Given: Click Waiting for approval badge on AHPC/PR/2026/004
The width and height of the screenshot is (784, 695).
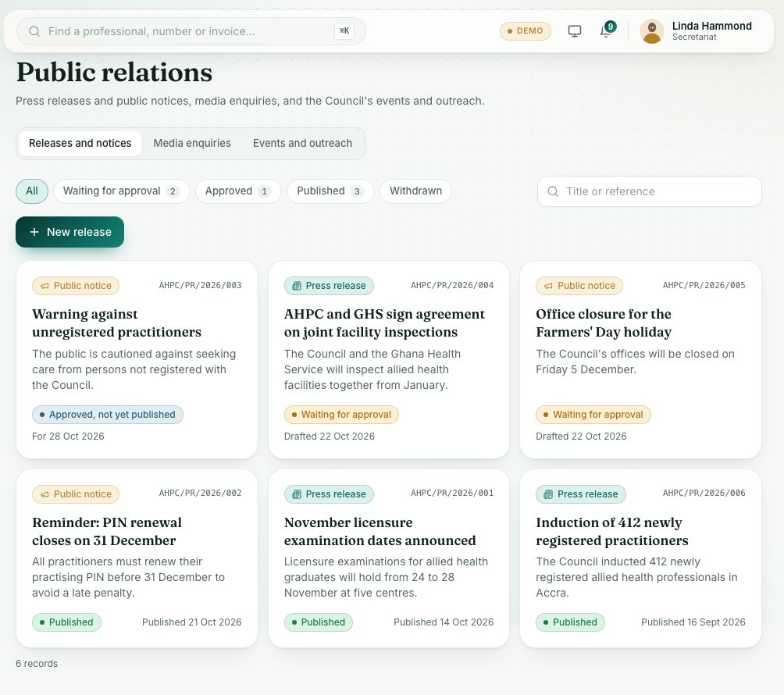Looking at the screenshot, I should point(341,415).
